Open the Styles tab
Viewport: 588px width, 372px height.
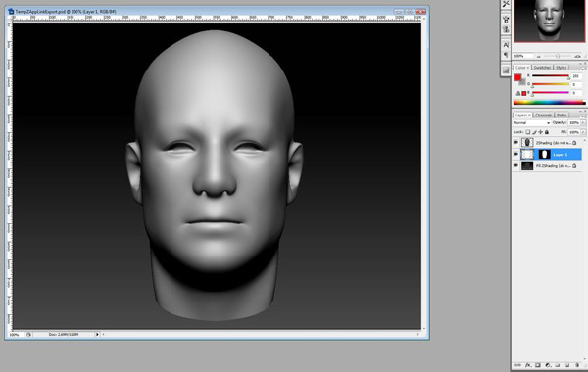pos(561,68)
